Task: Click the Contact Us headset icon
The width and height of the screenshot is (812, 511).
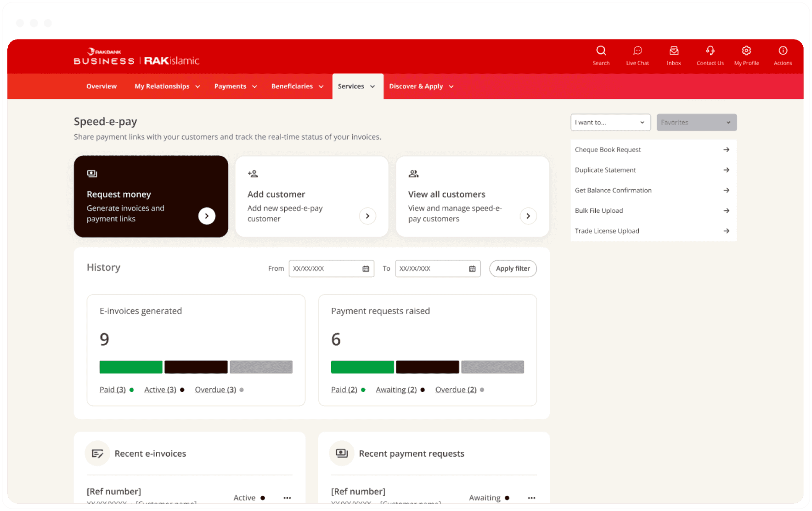Action: coord(710,51)
